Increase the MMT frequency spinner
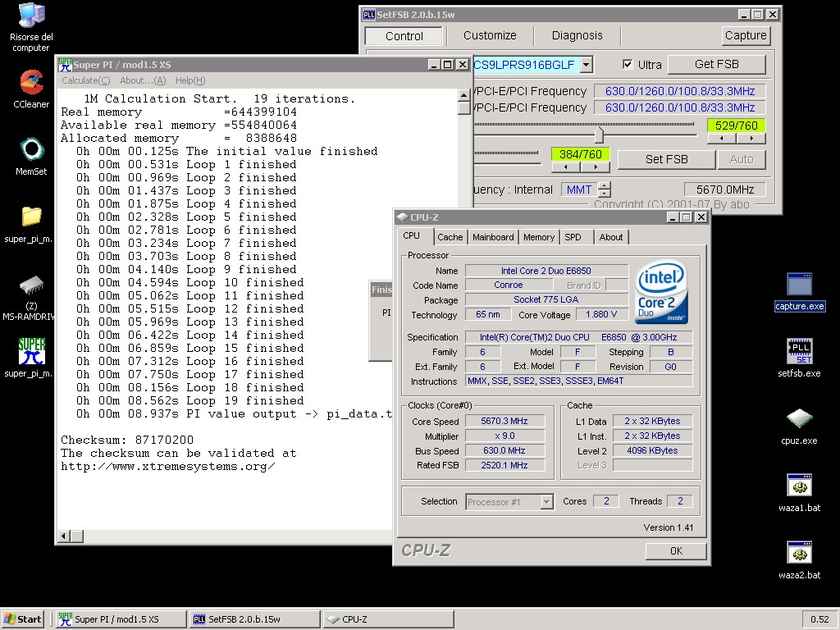Screen dimensions: 840x630 point(605,186)
